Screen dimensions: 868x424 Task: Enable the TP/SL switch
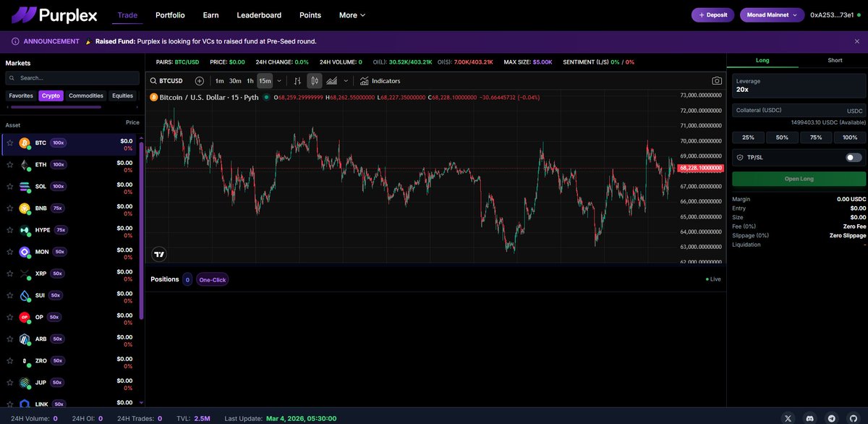(854, 157)
